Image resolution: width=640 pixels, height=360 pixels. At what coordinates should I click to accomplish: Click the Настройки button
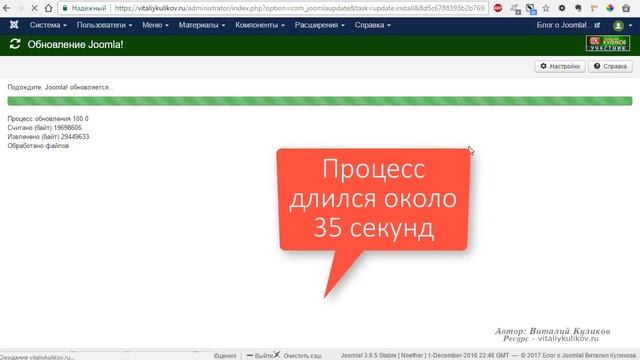[x=560, y=66]
